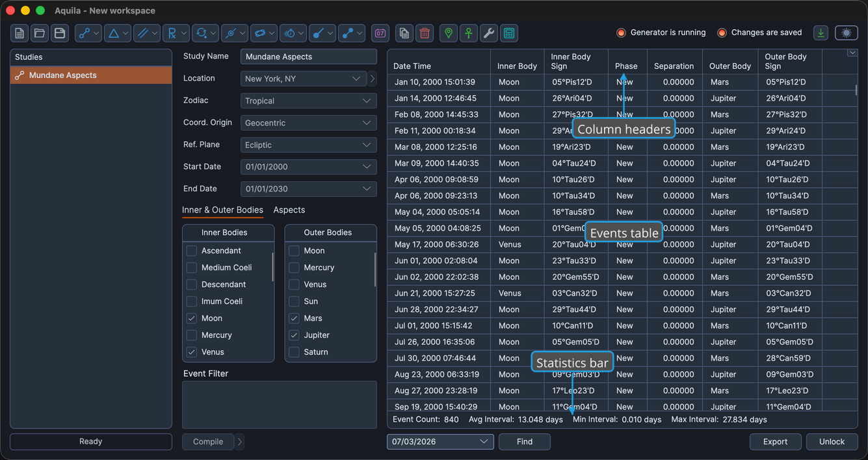Open the find date dropdown 07/03/2026
The width and height of the screenshot is (868, 460).
click(x=440, y=442)
